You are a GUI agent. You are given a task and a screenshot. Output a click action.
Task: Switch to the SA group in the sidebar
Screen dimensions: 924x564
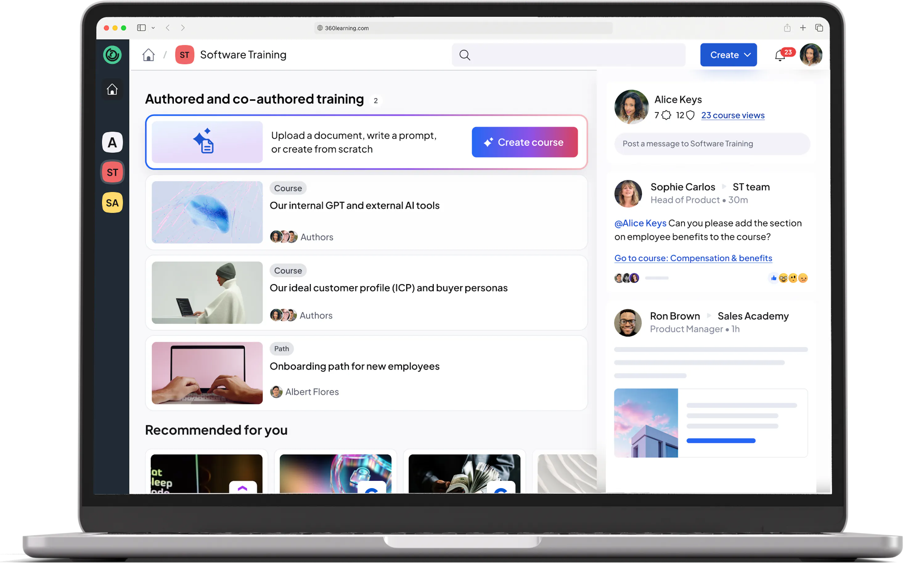pyautogui.click(x=112, y=203)
